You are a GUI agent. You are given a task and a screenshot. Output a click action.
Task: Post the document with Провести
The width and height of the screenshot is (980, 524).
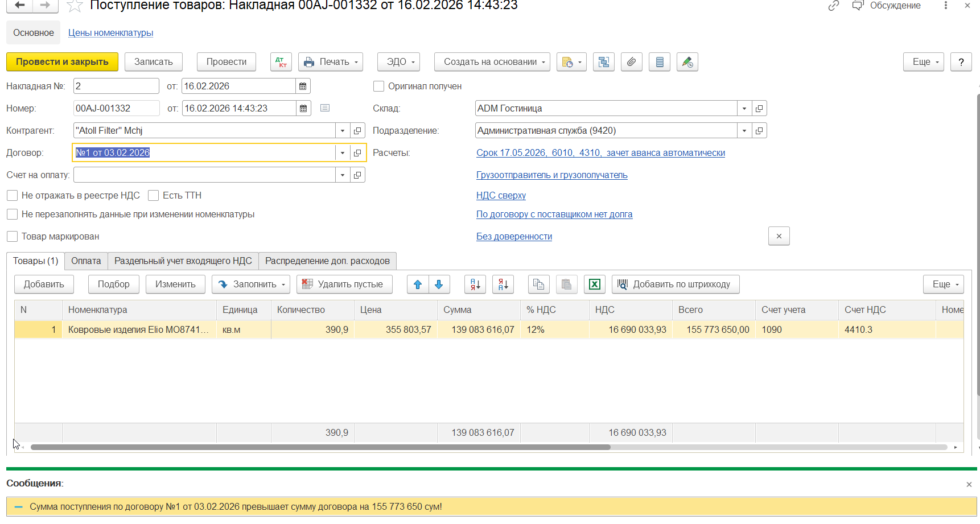coord(227,62)
